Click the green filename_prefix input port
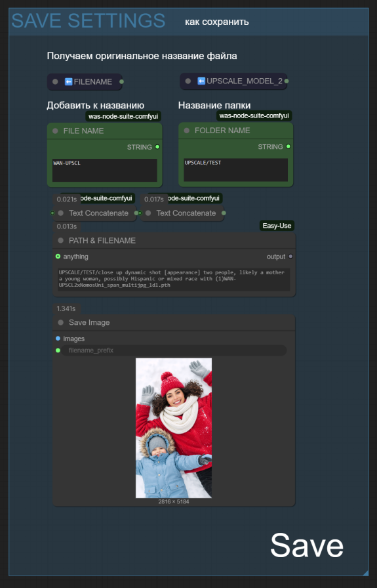The image size is (377, 588). 58,350
